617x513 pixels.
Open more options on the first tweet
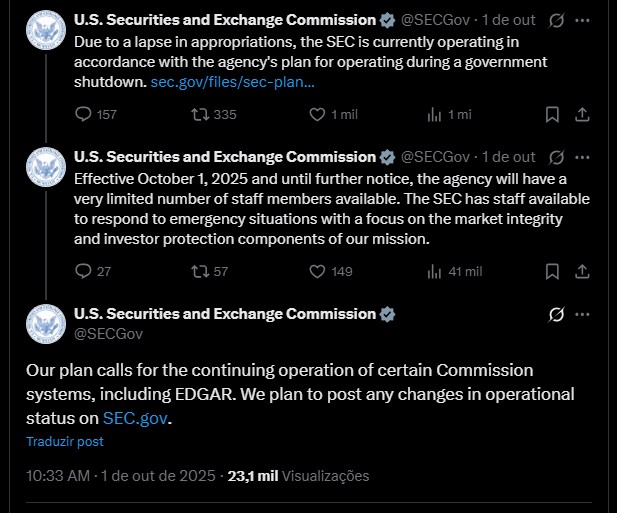[x=583, y=20]
